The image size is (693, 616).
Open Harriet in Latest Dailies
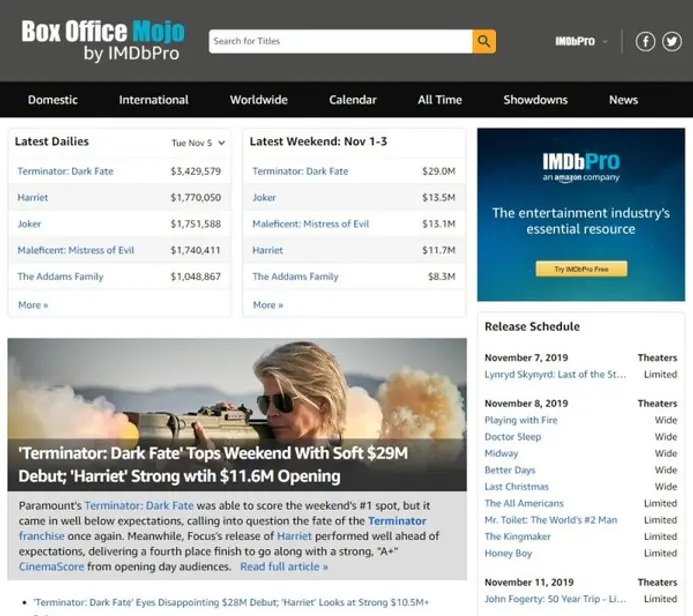point(33,198)
